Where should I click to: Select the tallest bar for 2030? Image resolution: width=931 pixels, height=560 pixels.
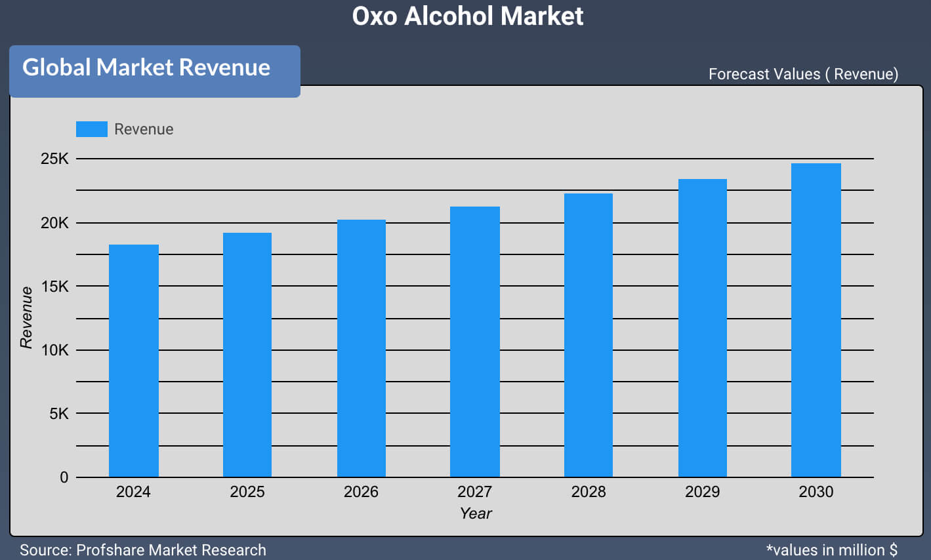point(816,320)
